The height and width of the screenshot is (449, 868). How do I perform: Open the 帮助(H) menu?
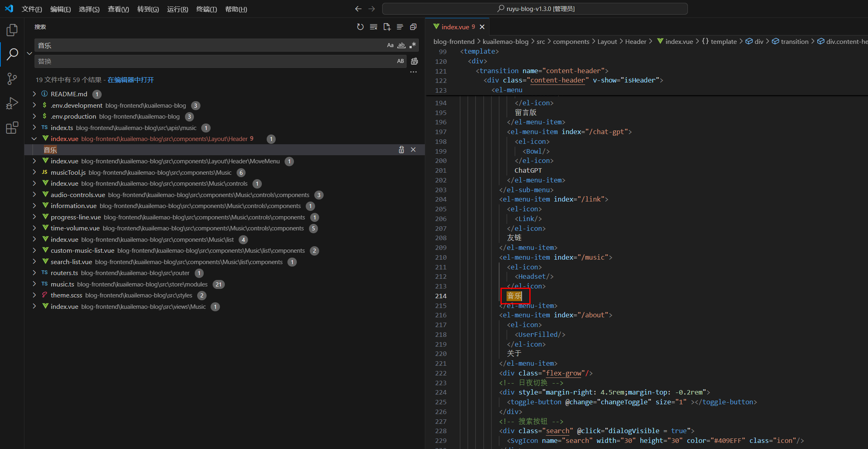[x=236, y=9]
